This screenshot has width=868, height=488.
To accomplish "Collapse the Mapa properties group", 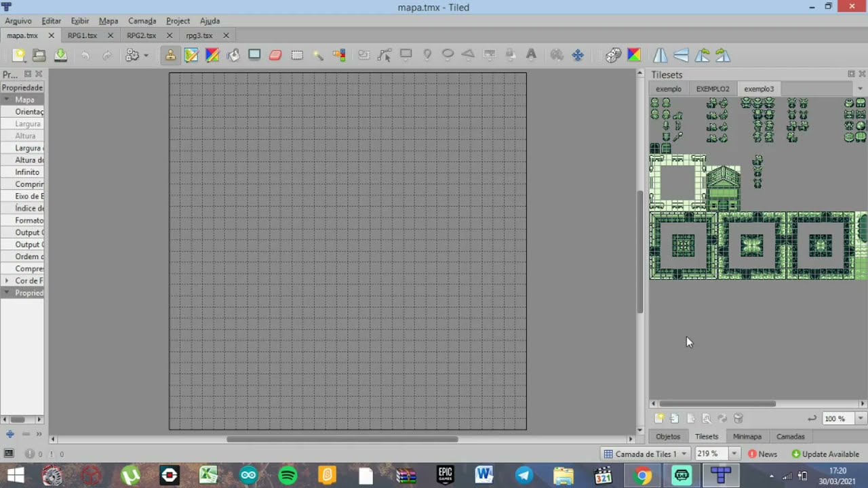I will [6, 100].
